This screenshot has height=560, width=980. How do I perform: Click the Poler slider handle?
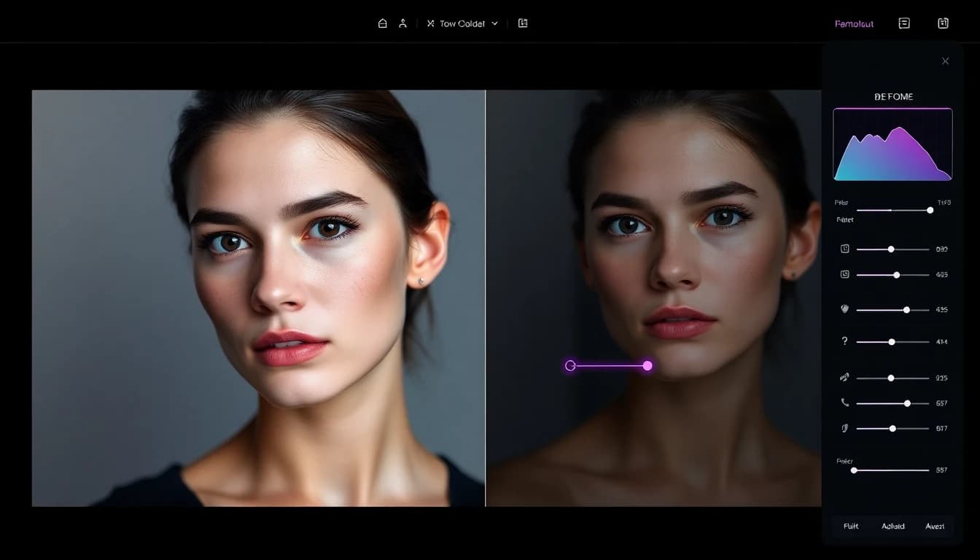coord(854,470)
